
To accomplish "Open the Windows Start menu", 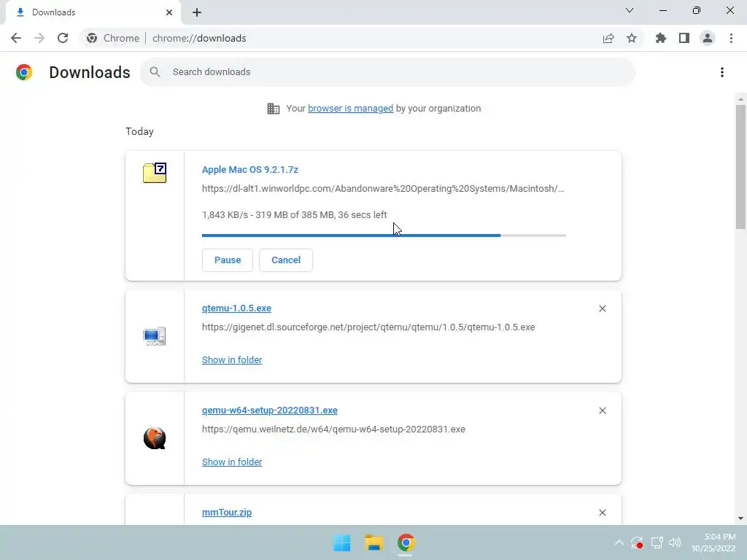I will pyautogui.click(x=342, y=542).
